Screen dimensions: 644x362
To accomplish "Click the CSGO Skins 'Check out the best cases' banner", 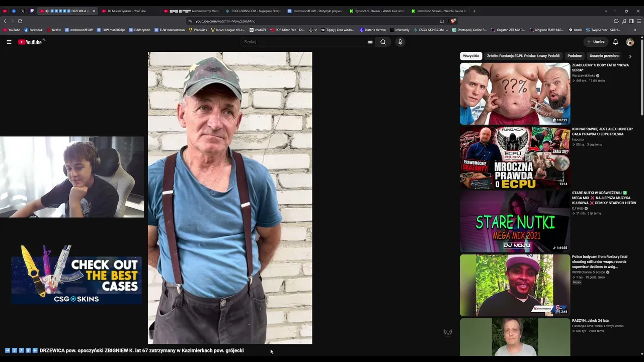I will (76, 275).
